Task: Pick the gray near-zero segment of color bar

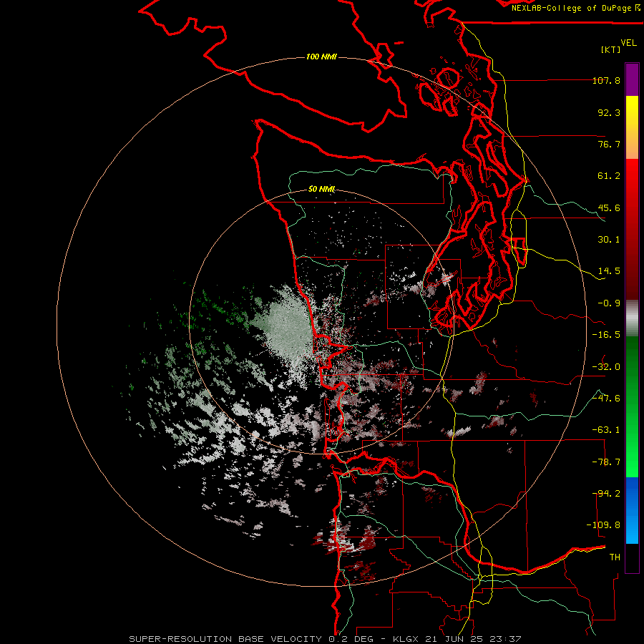Action: (632, 317)
